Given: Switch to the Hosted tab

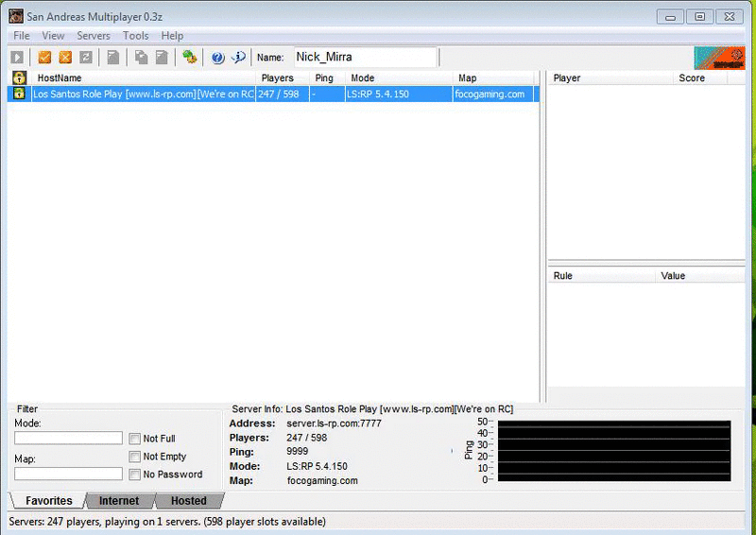Looking at the screenshot, I should coord(188,501).
